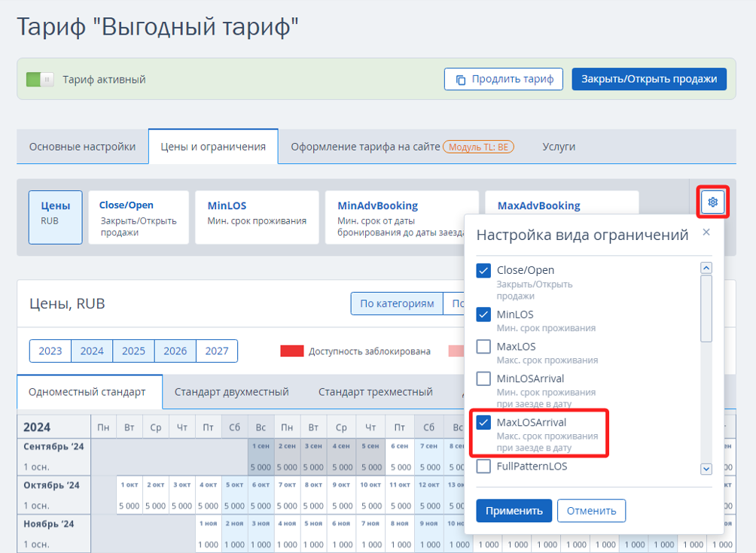The width and height of the screenshot is (756, 553).
Task: Check the MinLOSArrival option
Action: 483,378
